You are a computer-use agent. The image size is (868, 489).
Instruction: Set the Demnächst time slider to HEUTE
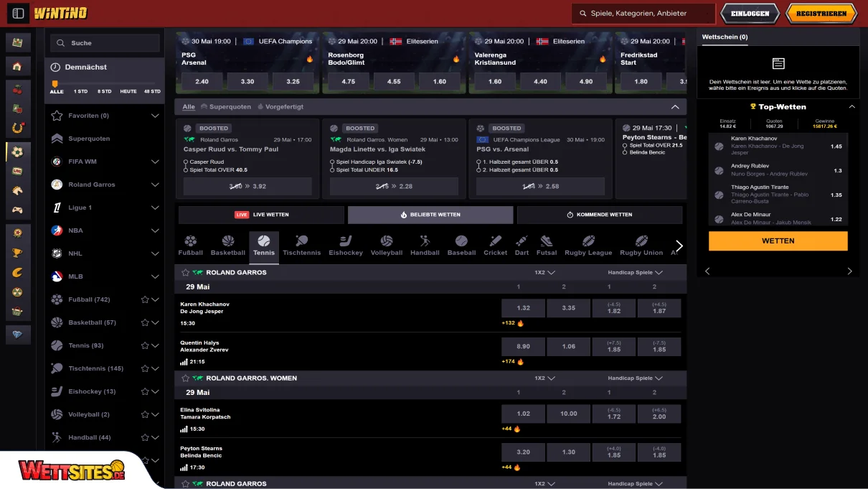click(128, 92)
